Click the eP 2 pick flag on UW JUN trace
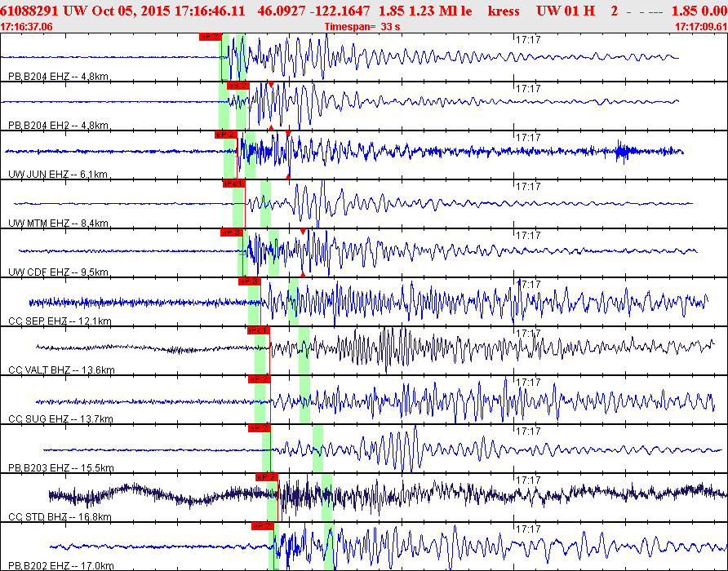 [x=225, y=135]
